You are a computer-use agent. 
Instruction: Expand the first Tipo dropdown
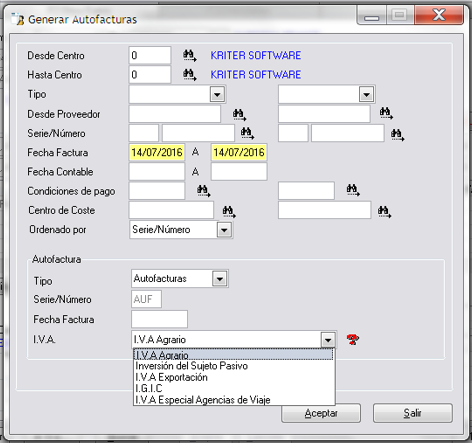pos(217,95)
